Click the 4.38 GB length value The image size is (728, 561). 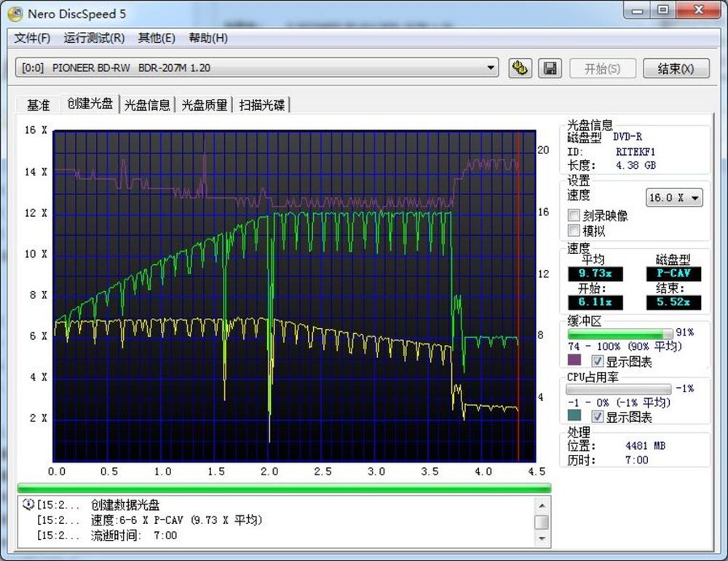(636, 165)
